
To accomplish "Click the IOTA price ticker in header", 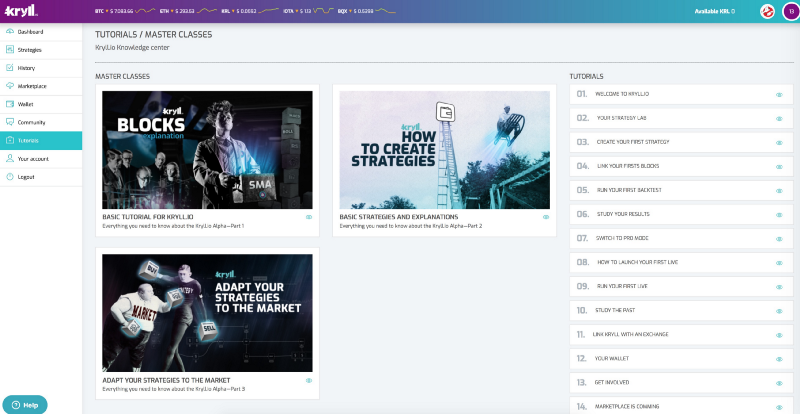I will pos(309,11).
